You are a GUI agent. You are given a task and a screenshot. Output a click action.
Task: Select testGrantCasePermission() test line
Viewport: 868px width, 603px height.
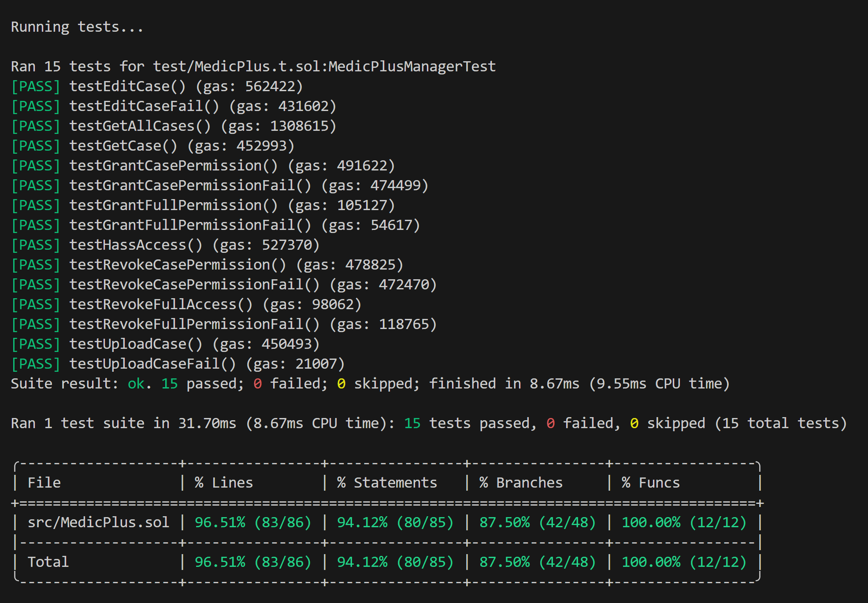tap(174, 166)
